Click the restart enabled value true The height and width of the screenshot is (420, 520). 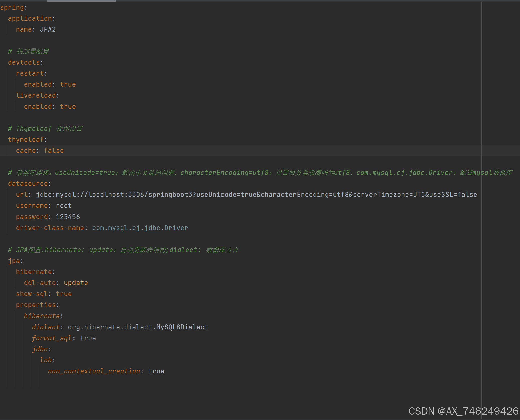tap(68, 84)
